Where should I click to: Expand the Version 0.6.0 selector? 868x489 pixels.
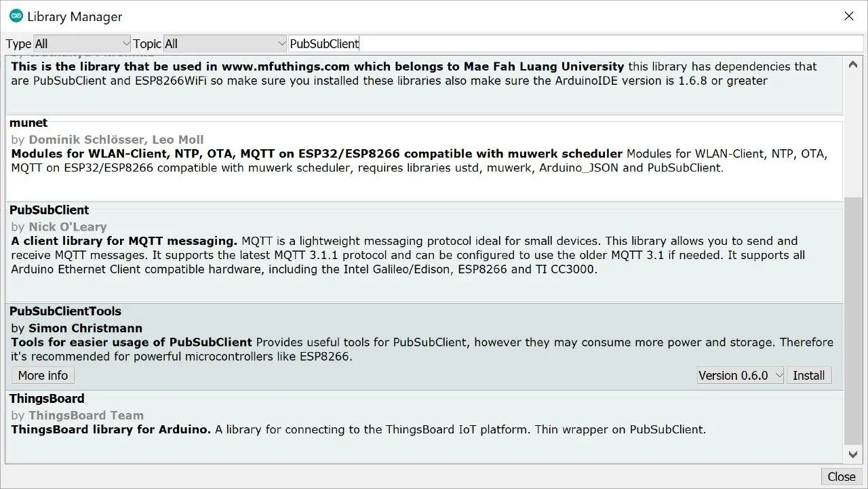click(740, 376)
